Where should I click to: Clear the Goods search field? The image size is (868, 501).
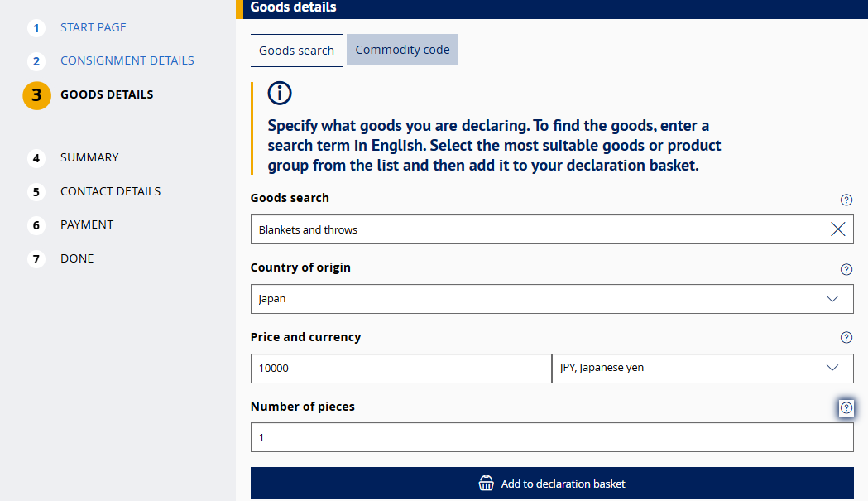(x=837, y=230)
